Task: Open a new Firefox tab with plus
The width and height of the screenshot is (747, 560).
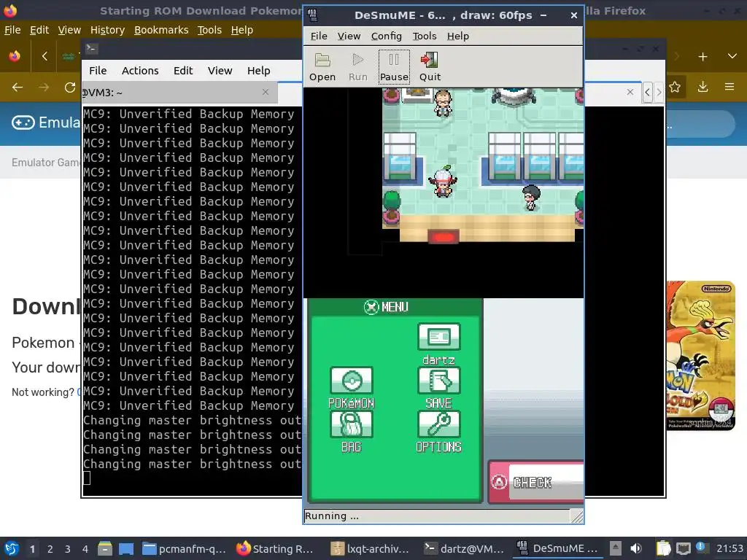Action: (703, 57)
